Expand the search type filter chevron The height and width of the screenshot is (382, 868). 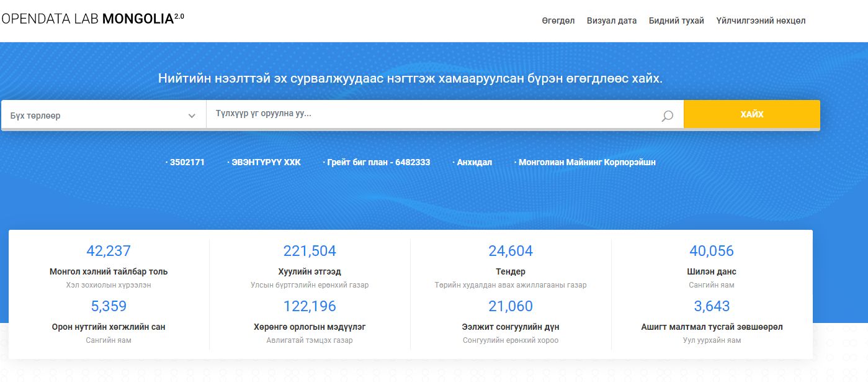192,114
